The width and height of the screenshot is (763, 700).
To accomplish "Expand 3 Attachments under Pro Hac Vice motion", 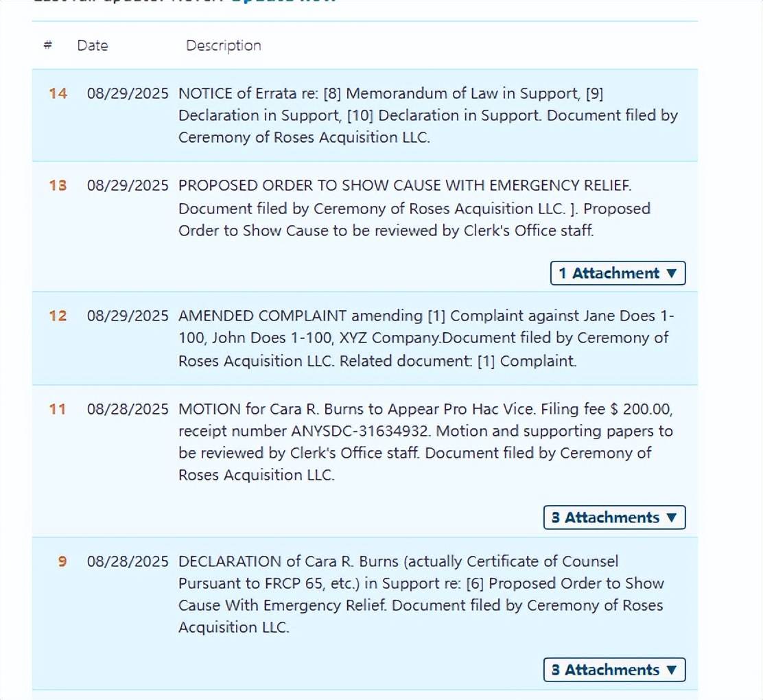I will point(614,517).
